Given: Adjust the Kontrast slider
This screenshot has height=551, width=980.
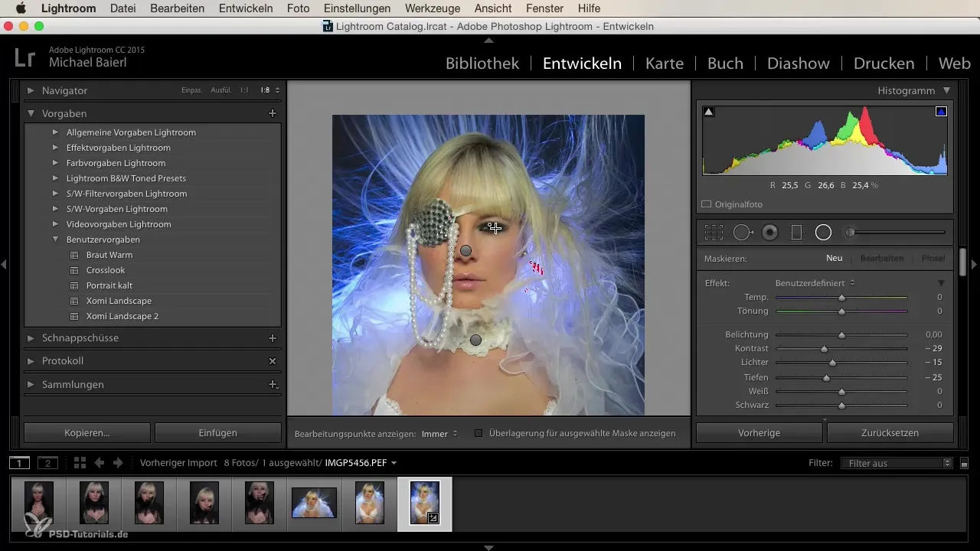Looking at the screenshot, I should coord(825,349).
